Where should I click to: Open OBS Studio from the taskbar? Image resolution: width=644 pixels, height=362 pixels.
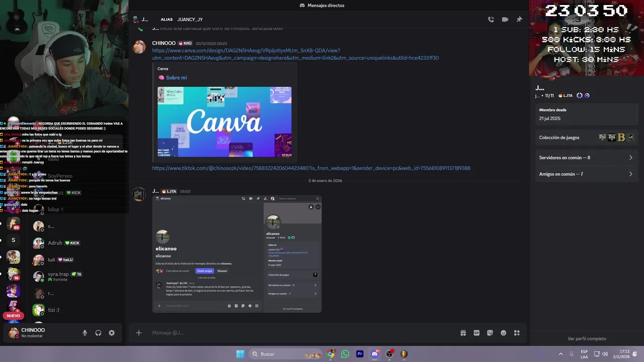[x=389, y=354]
